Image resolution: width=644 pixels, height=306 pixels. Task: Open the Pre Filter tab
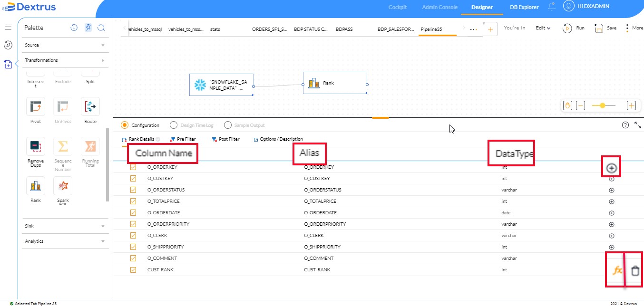(183, 139)
